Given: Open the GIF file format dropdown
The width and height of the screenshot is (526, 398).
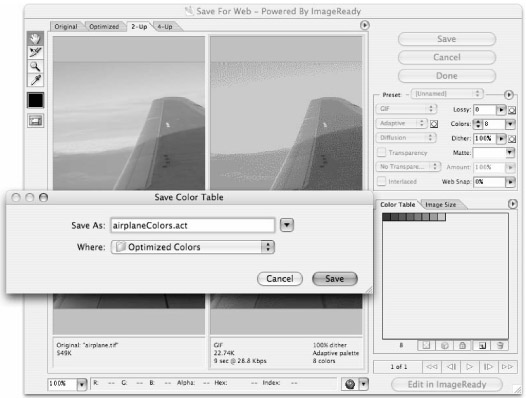Looking at the screenshot, I should click(406, 109).
